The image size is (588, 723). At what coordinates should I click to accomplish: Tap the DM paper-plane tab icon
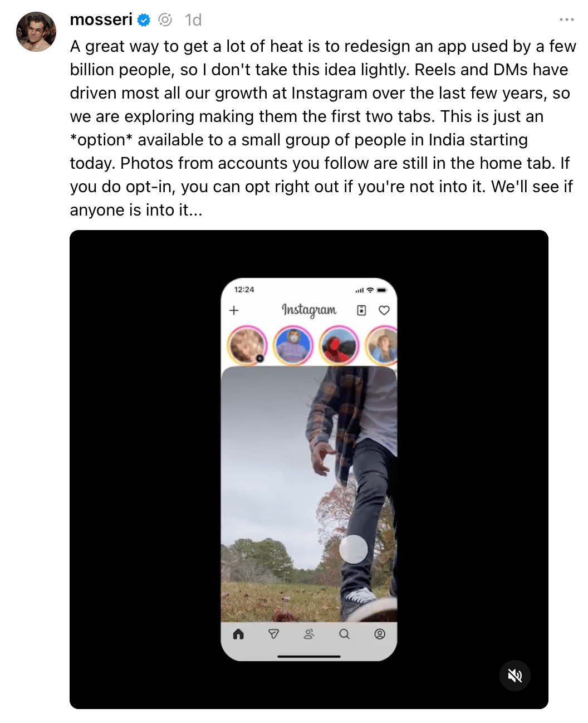pyautogui.click(x=273, y=634)
